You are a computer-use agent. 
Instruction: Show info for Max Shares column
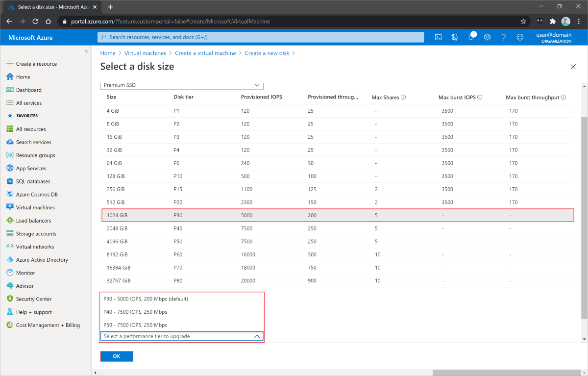403,98
